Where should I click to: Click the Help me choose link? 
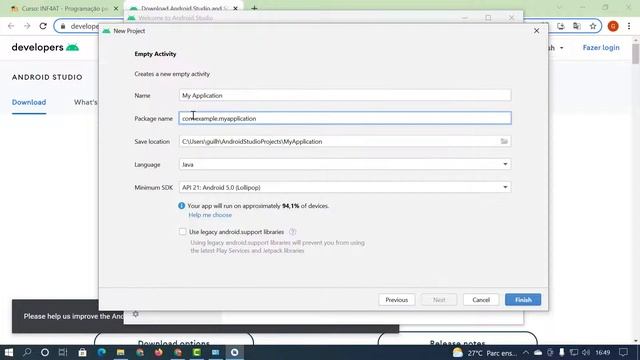coord(210,215)
